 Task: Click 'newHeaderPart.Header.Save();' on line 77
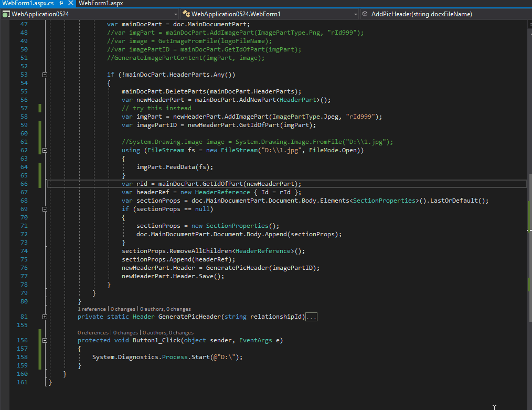pos(173,277)
